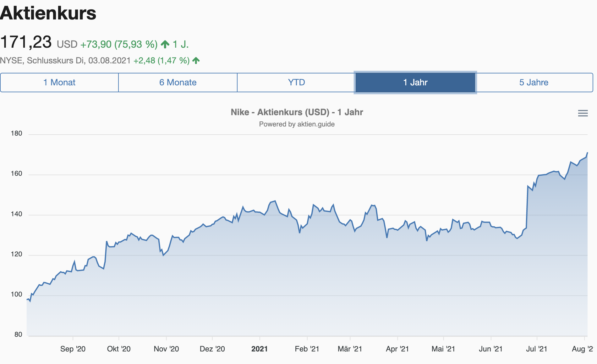Click the Aktienkurs heading
The width and height of the screenshot is (597, 364).
tap(48, 13)
